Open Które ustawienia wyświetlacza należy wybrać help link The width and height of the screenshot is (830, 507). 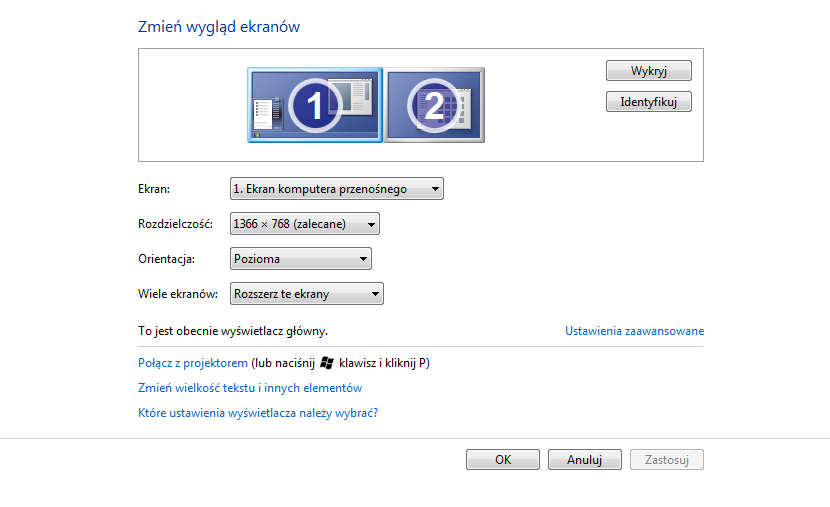pos(258,413)
